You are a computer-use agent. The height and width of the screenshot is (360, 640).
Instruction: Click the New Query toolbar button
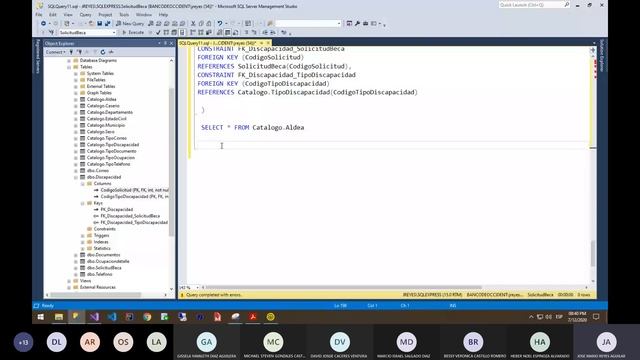(130, 24)
